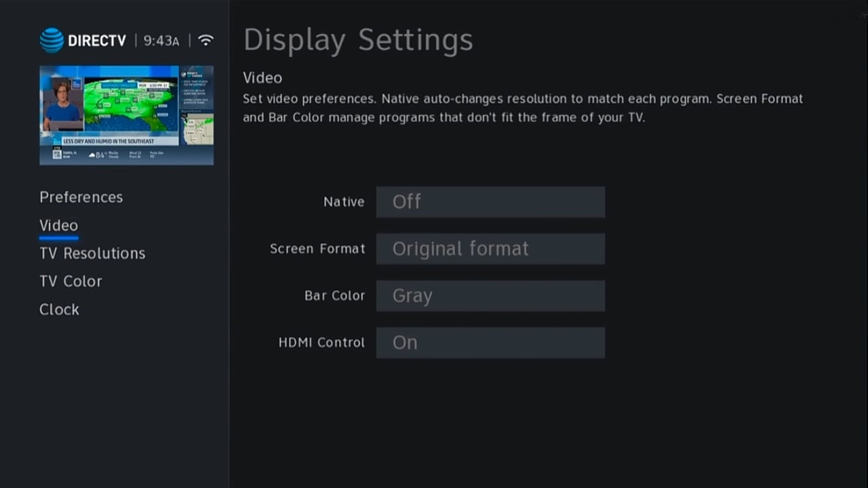The image size is (868, 488).
Task: Change the Bar Color Gray option
Action: coord(490,296)
